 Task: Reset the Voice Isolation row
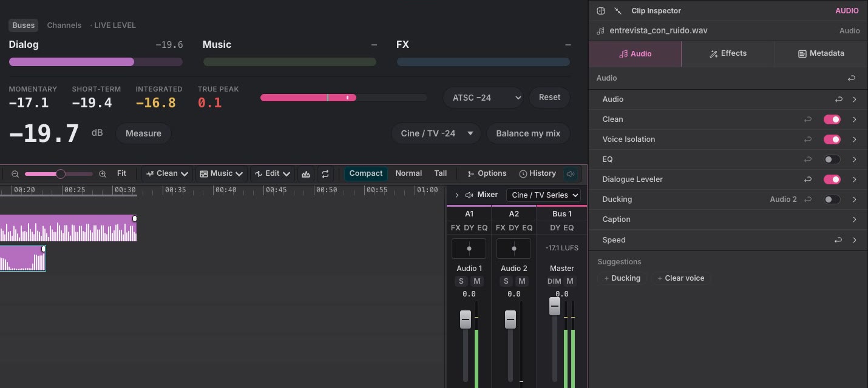[x=808, y=139]
